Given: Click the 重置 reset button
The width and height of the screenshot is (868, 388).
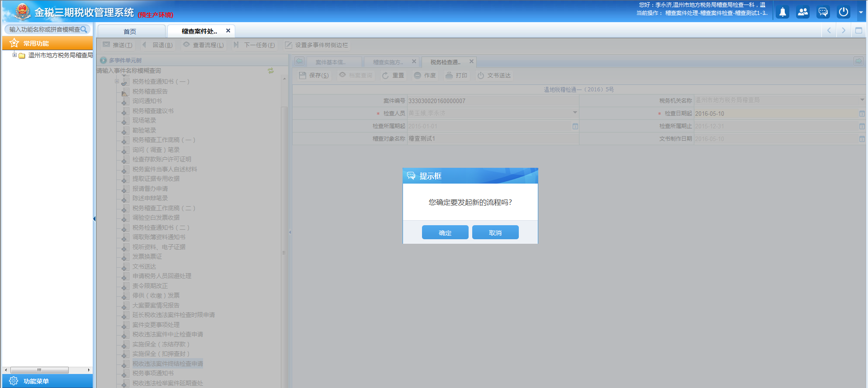Looking at the screenshot, I should (393, 76).
